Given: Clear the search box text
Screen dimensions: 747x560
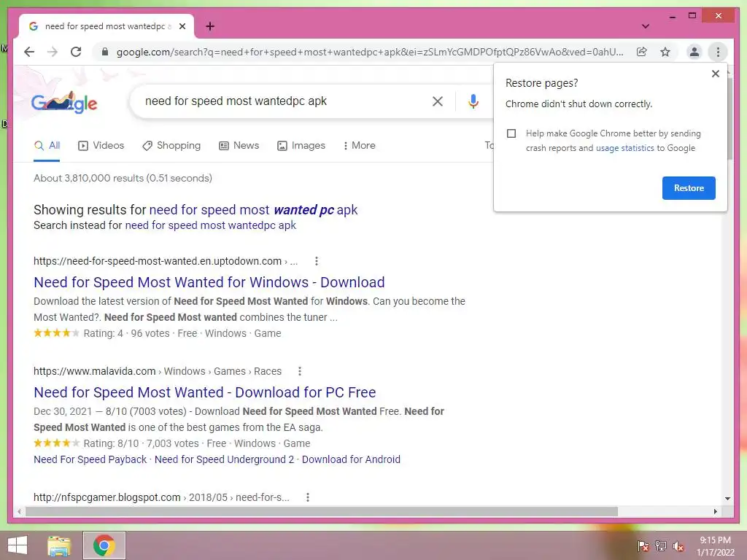Looking at the screenshot, I should (x=438, y=101).
